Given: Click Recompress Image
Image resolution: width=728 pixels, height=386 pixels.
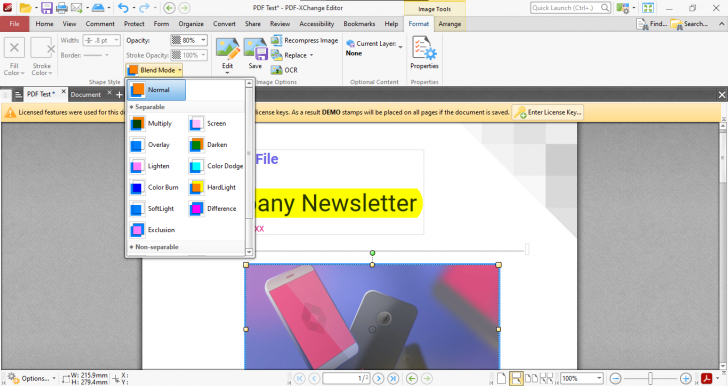Looking at the screenshot, I should tap(305, 40).
